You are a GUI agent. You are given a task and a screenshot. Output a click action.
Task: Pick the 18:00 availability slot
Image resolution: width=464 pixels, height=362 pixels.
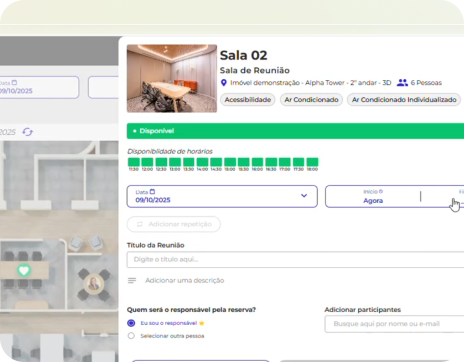(312, 162)
